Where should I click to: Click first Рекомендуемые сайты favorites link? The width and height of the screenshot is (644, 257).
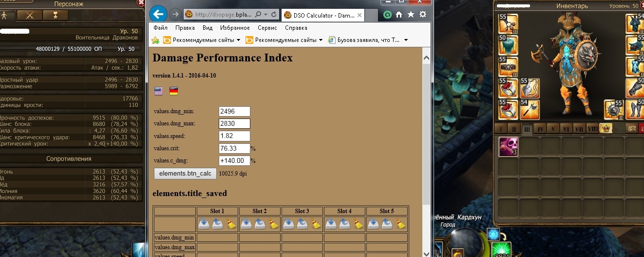click(x=199, y=40)
